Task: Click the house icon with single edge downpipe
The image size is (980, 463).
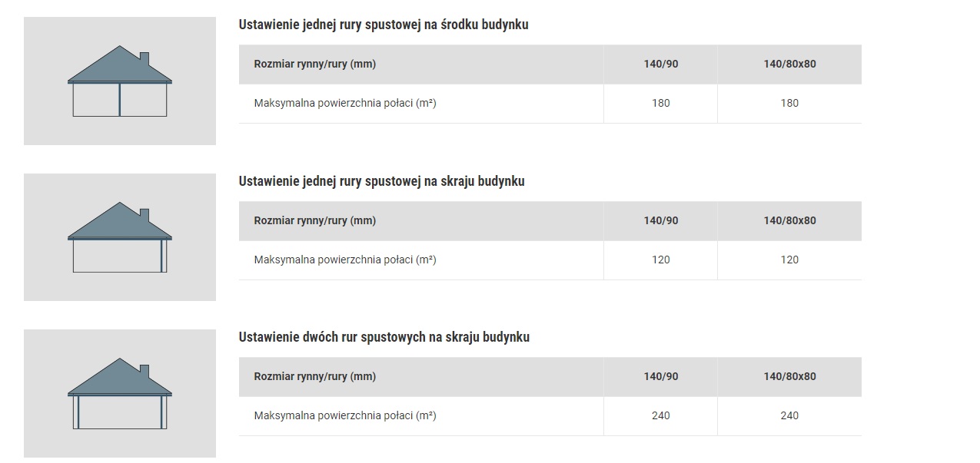Action: click(x=120, y=237)
